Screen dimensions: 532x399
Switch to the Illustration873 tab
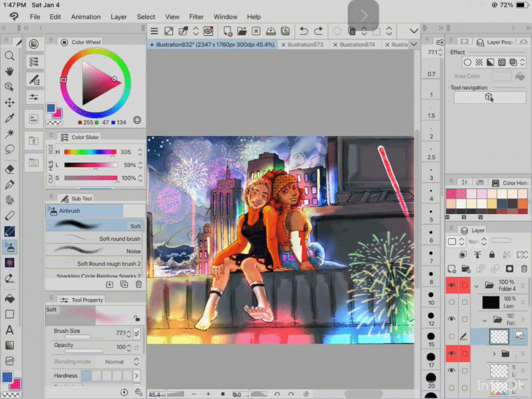coord(303,44)
